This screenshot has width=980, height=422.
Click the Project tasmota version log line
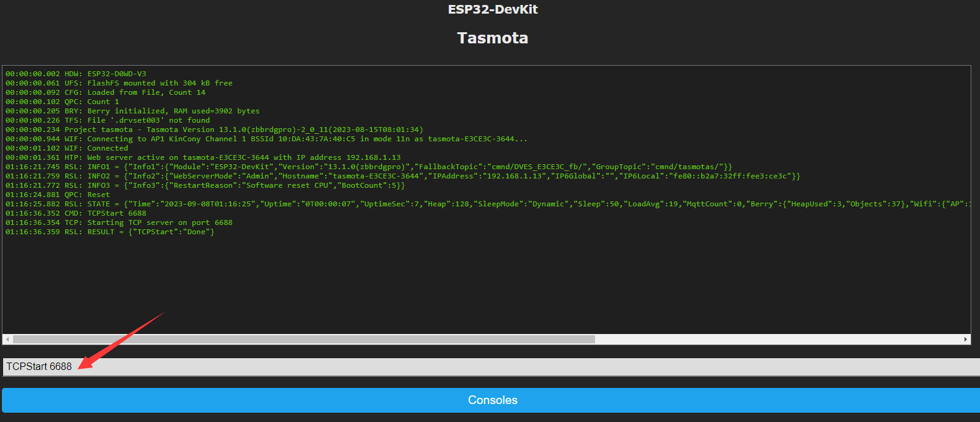[214, 130]
